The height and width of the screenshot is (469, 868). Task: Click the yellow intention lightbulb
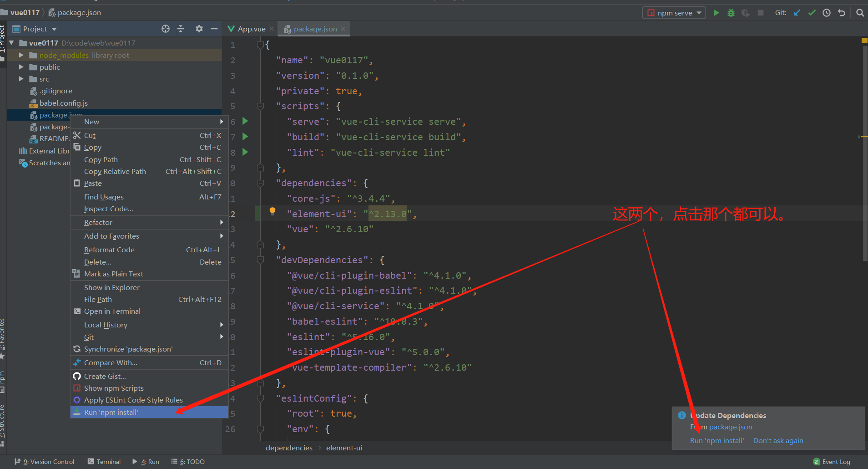(x=273, y=211)
